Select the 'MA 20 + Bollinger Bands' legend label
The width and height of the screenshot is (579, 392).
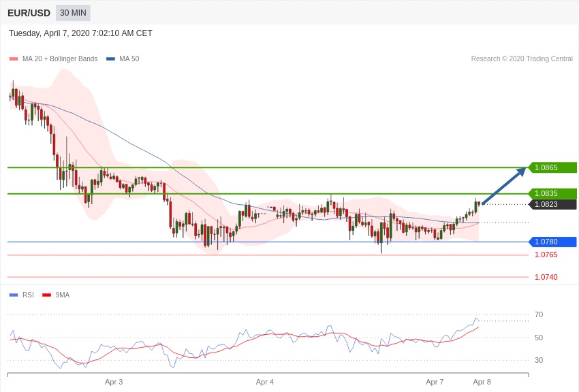pyautogui.click(x=60, y=59)
